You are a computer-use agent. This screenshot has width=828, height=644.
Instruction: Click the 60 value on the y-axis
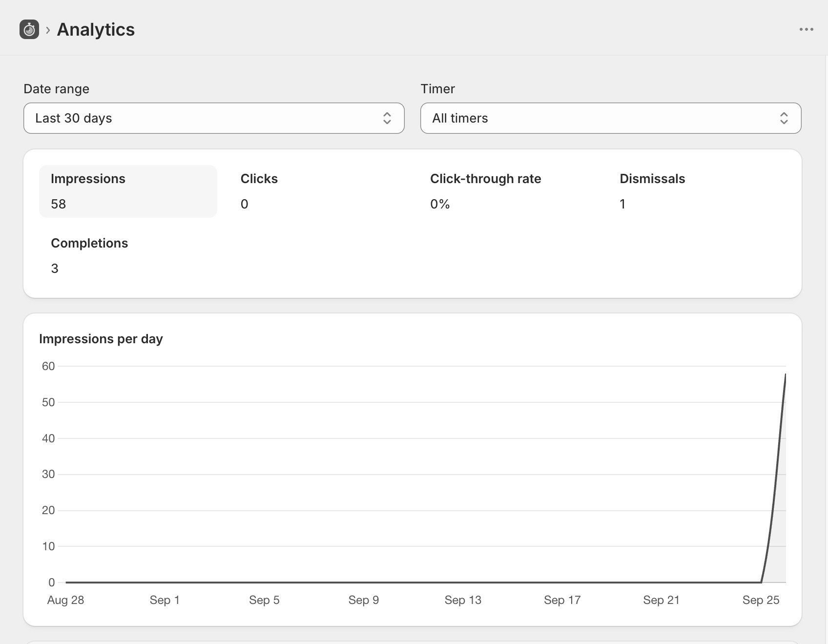pyautogui.click(x=48, y=366)
